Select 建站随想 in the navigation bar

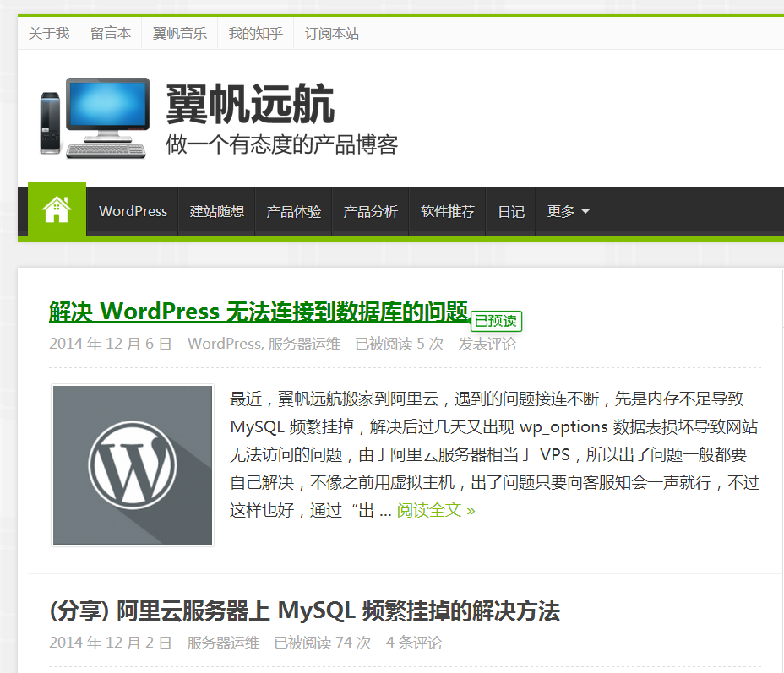(217, 211)
